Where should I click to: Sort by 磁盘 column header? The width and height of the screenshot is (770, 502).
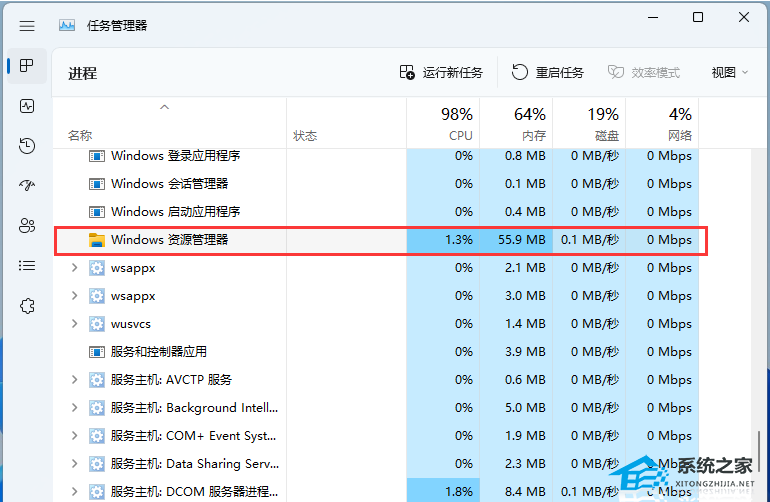click(x=589, y=123)
